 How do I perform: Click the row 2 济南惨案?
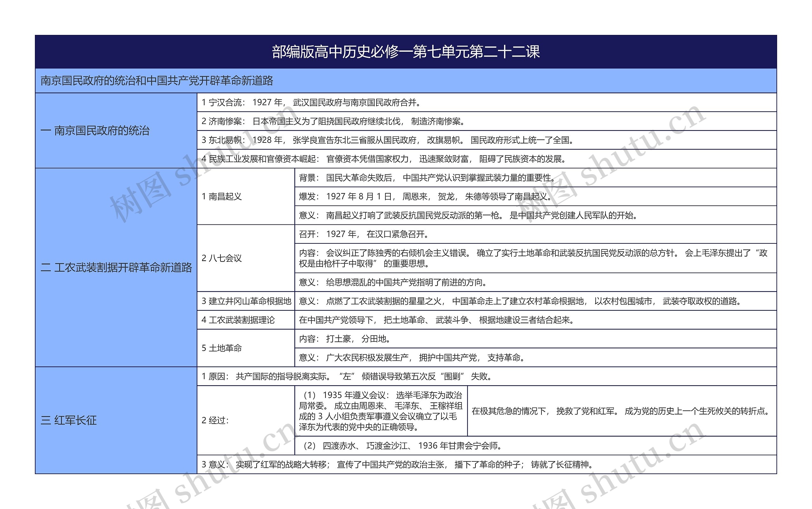coord(487,121)
